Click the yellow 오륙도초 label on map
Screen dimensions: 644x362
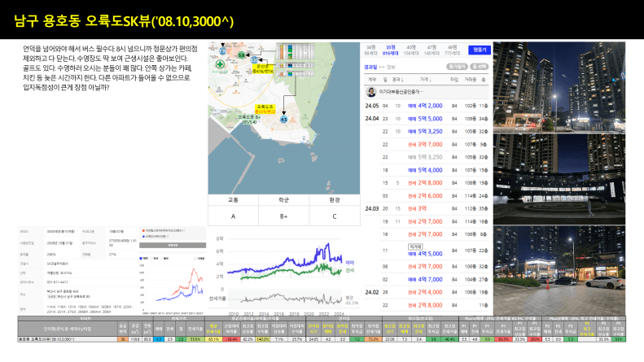(x=265, y=109)
